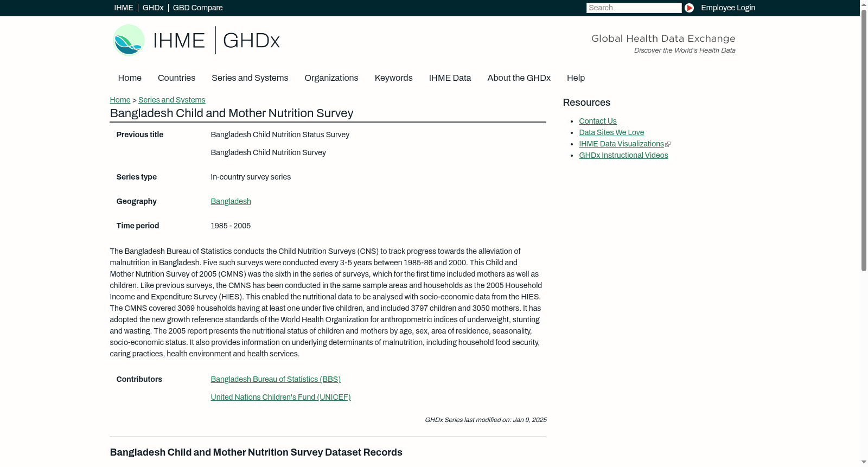Click the '1985 - 2005' time period value
The width and height of the screenshot is (868, 467).
click(231, 226)
